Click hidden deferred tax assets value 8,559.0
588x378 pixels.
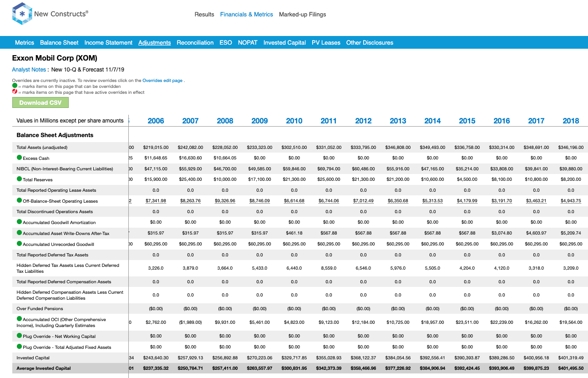pos(329,268)
